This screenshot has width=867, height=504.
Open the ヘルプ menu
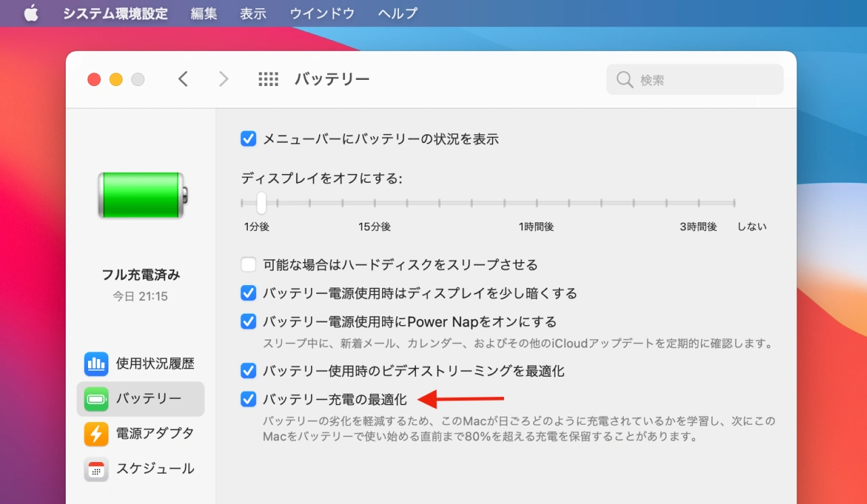click(x=397, y=13)
